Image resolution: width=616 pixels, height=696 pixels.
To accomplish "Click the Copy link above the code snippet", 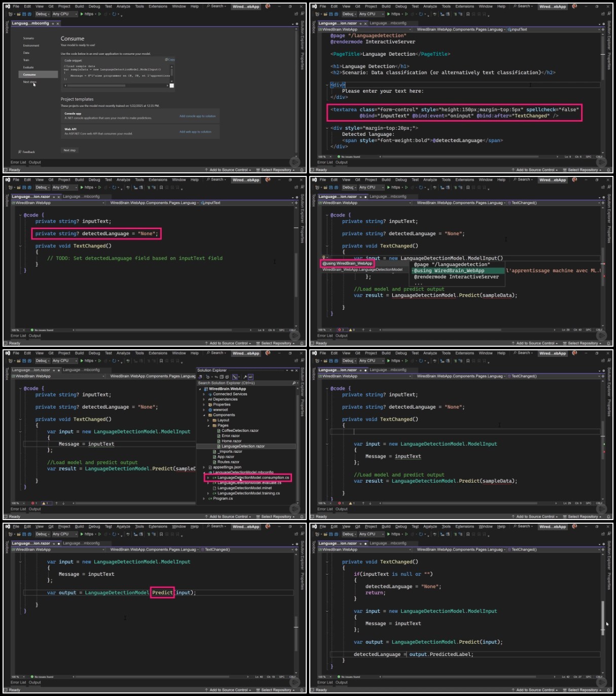I will pos(170,60).
